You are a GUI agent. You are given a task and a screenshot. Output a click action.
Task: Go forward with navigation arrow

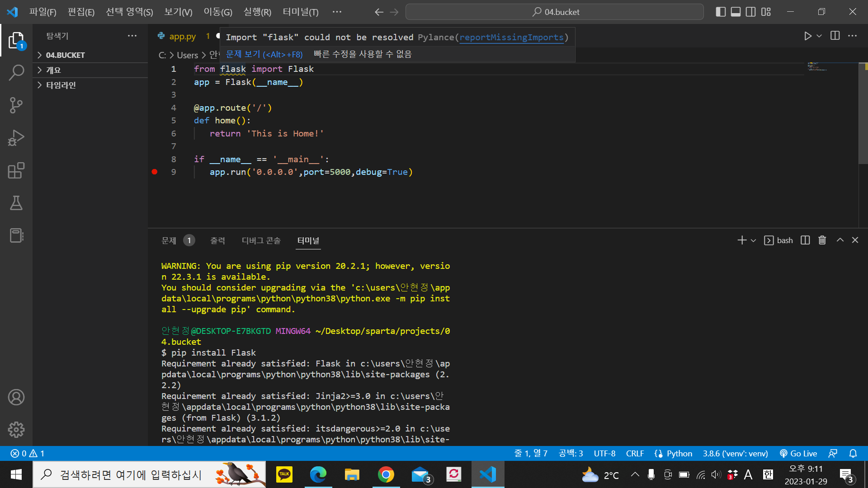394,12
